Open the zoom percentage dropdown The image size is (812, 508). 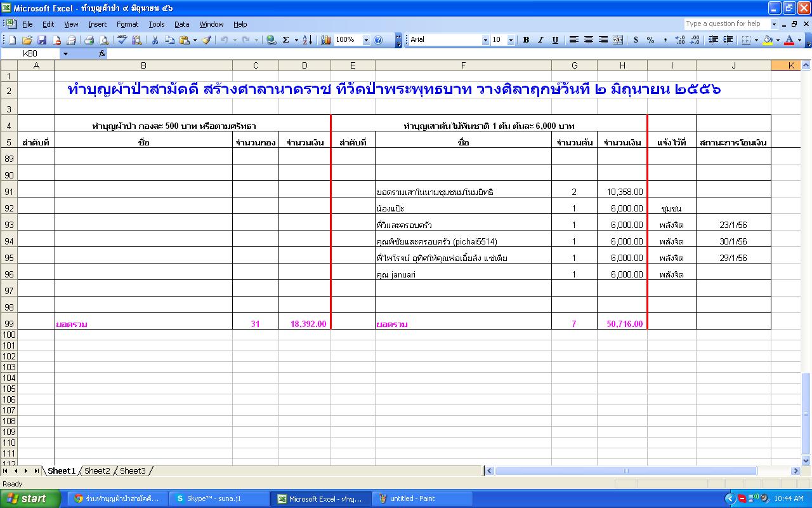[366, 40]
